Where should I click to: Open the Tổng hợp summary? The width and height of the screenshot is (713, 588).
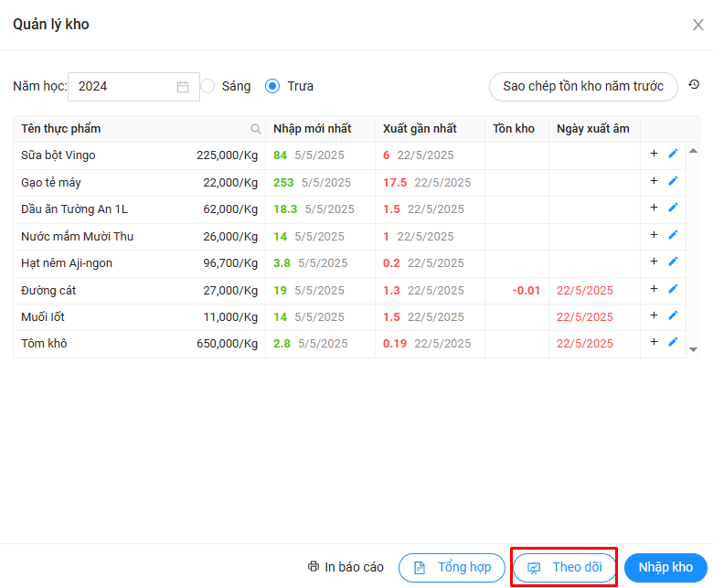point(452,568)
